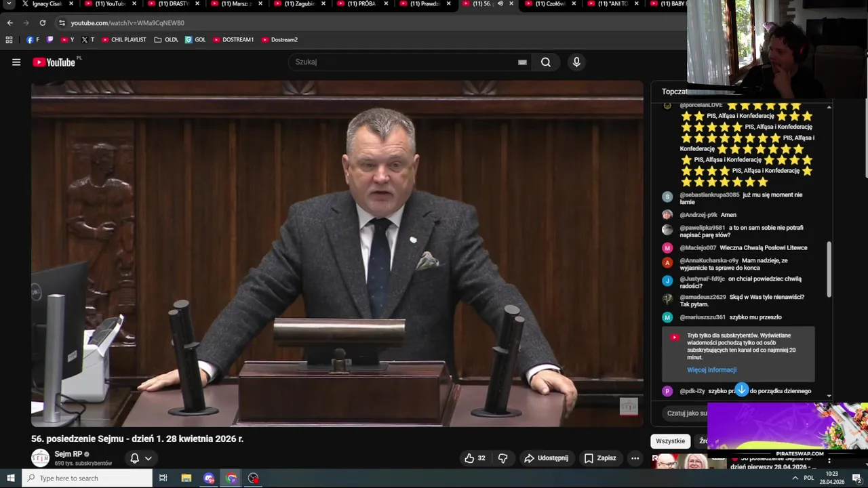
Task: Click the video title text
Action: click(138, 439)
